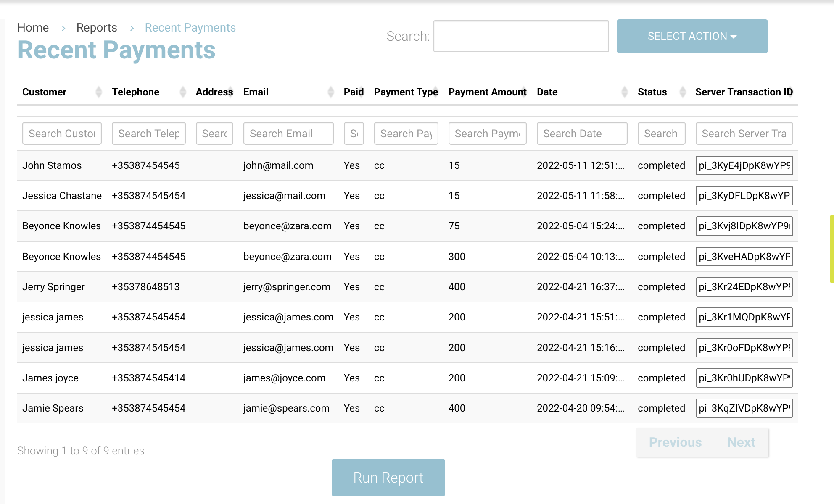Click the Payment Amount column header
Image resolution: width=834 pixels, height=504 pixels.
point(487,92)
